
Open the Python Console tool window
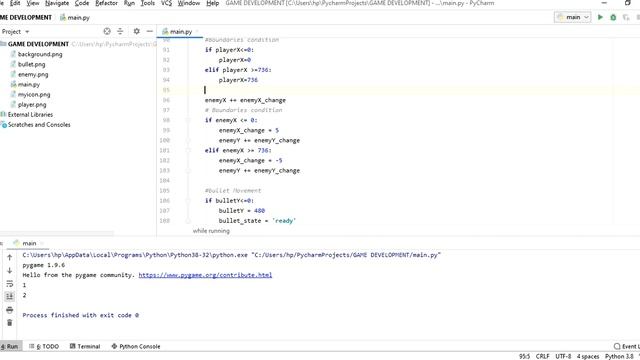[x=136, y=347]
